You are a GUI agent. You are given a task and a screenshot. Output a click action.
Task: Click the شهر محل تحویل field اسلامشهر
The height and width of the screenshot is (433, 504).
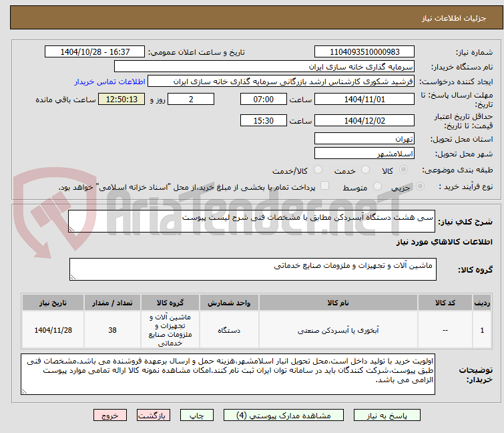(x=364, y=153)
